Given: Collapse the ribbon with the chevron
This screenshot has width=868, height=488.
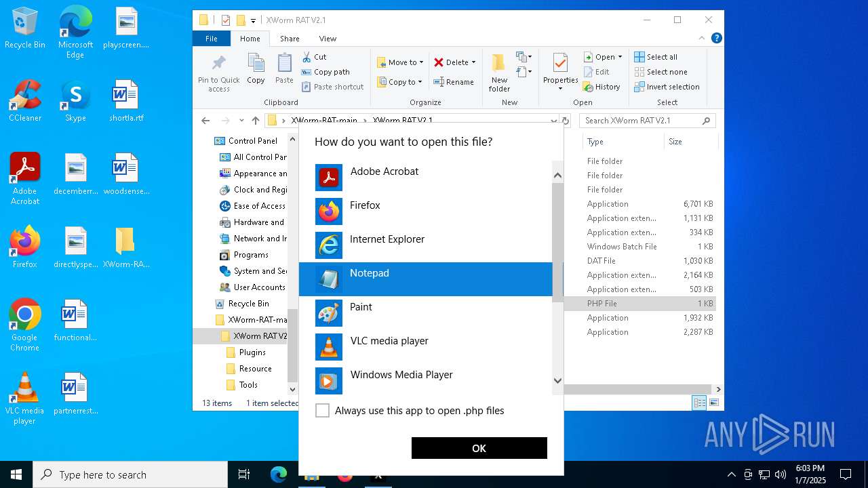Looking at the screenshot, I should click(x=703, y=39).
